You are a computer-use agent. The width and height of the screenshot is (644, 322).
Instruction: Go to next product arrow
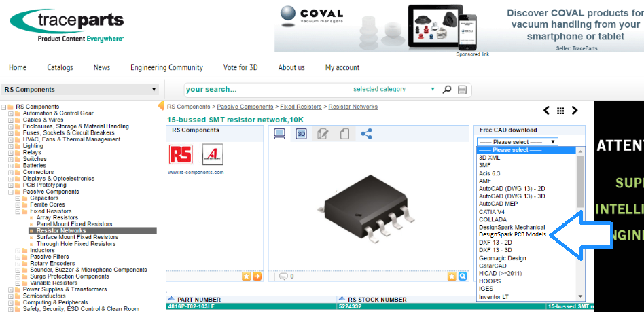coord(575,111)
